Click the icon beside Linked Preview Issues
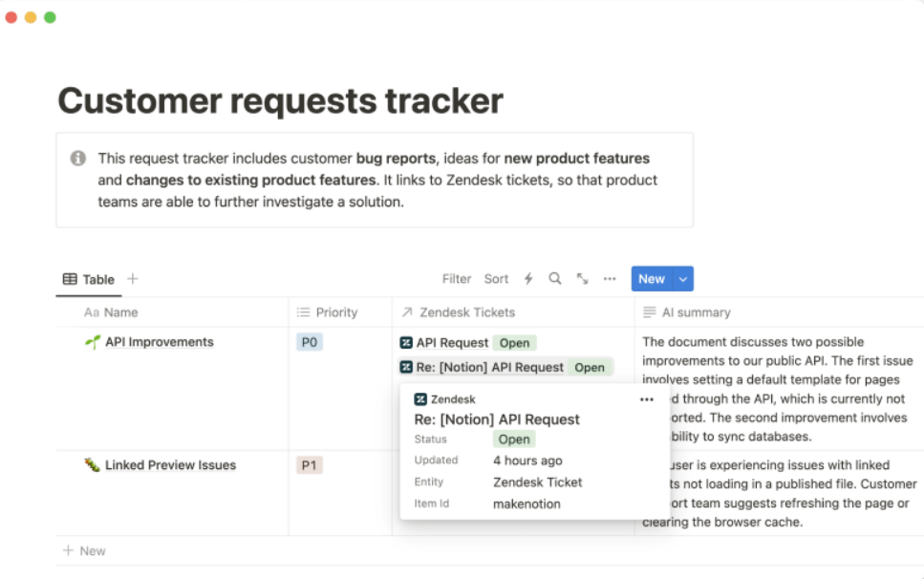 [92, 465]
